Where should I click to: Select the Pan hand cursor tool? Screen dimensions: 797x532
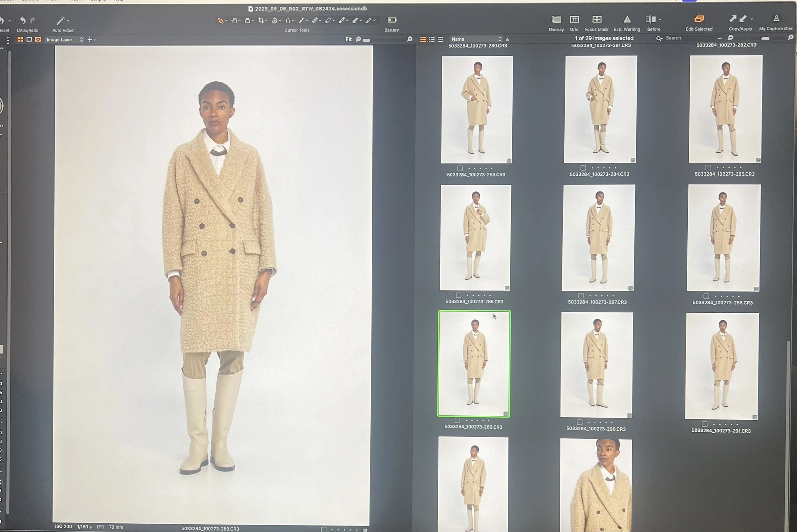(x=234, y=21)
